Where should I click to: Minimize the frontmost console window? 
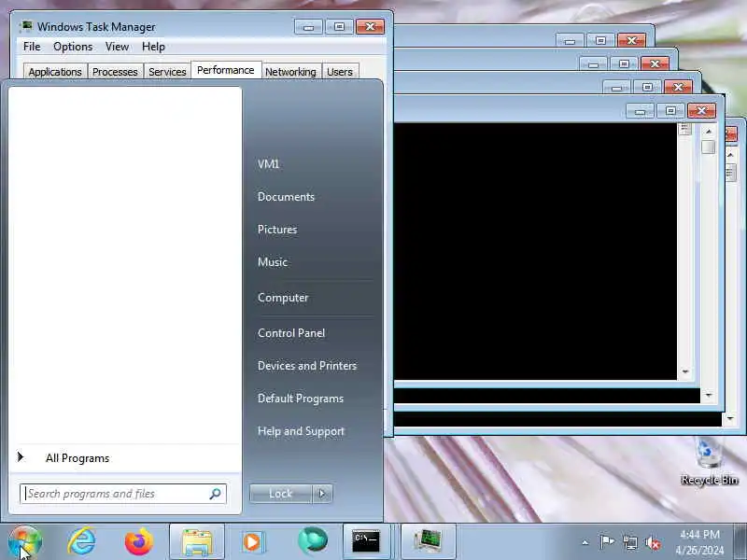click(641, 111)
